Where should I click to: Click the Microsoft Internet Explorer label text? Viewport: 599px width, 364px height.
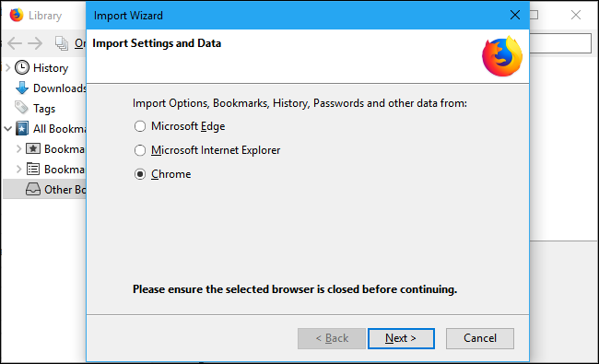pyautogui.click(x=216, y=150)
